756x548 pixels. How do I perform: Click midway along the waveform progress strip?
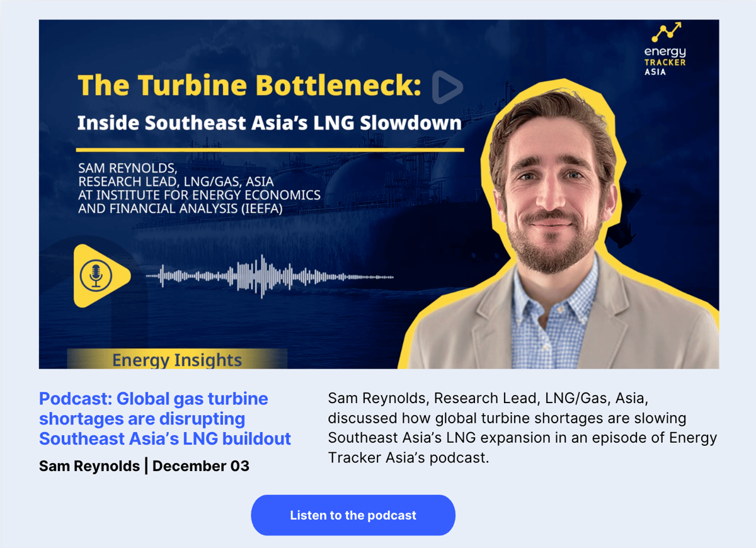coord(271,275)
